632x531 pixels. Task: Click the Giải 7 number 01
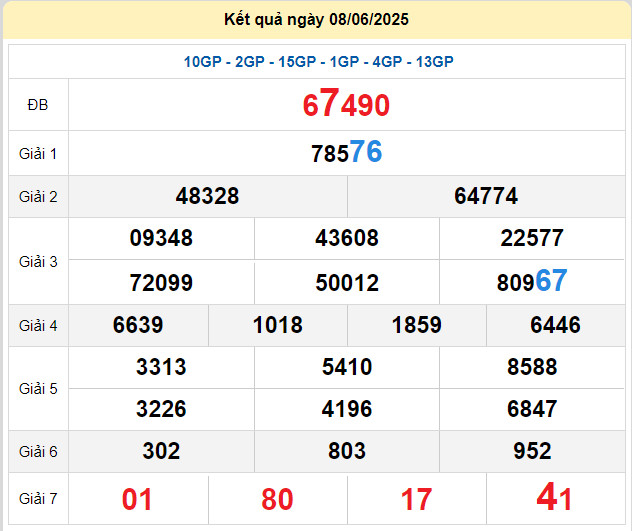pyautogui.click(x=137, y=499)
